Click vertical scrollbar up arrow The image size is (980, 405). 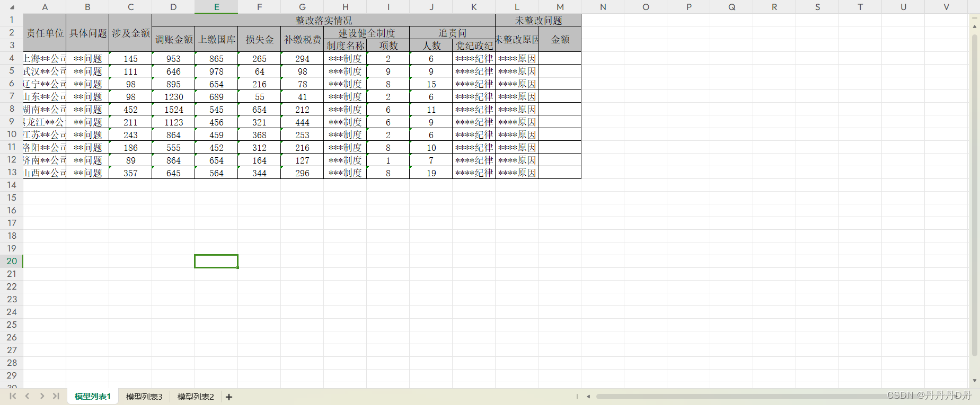[x=975, y=25]
